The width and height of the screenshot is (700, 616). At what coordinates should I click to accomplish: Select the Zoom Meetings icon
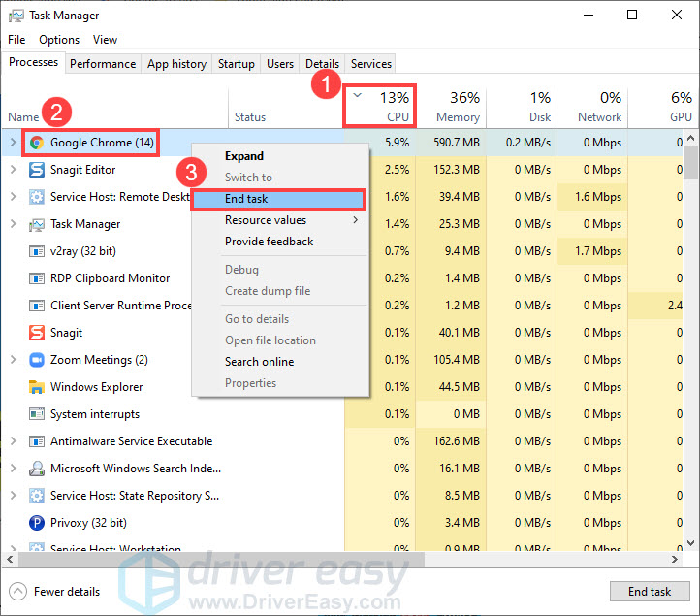pyautogui.click(x=37, y=360)
